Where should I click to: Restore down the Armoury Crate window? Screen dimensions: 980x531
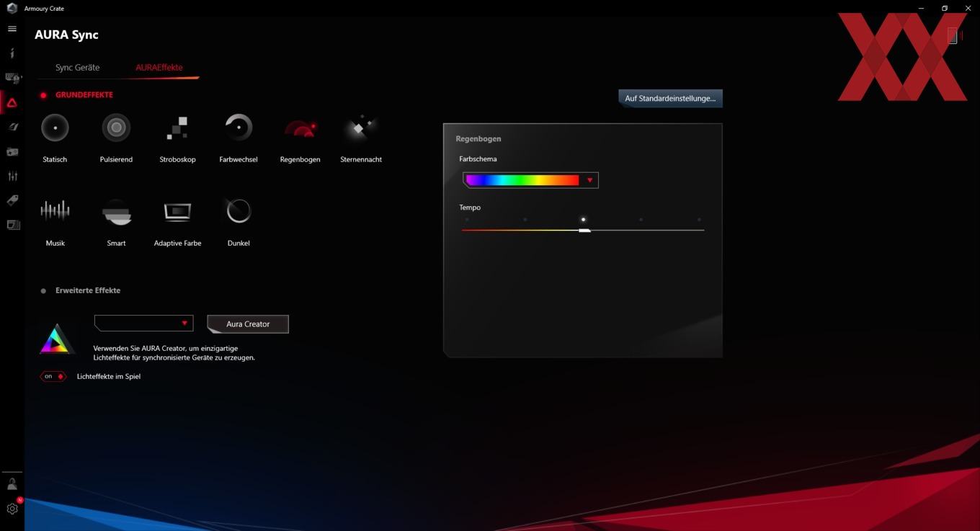point(945,8)
